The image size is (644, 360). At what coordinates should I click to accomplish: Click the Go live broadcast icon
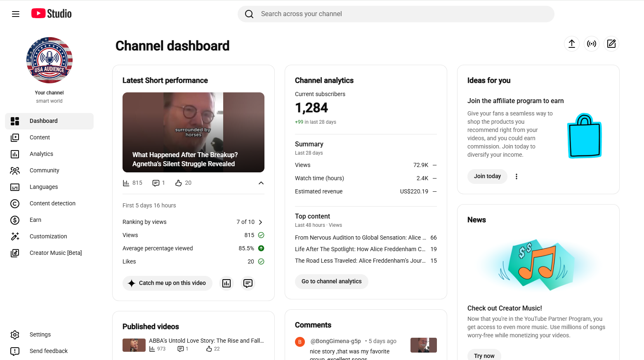pos(592,44)
